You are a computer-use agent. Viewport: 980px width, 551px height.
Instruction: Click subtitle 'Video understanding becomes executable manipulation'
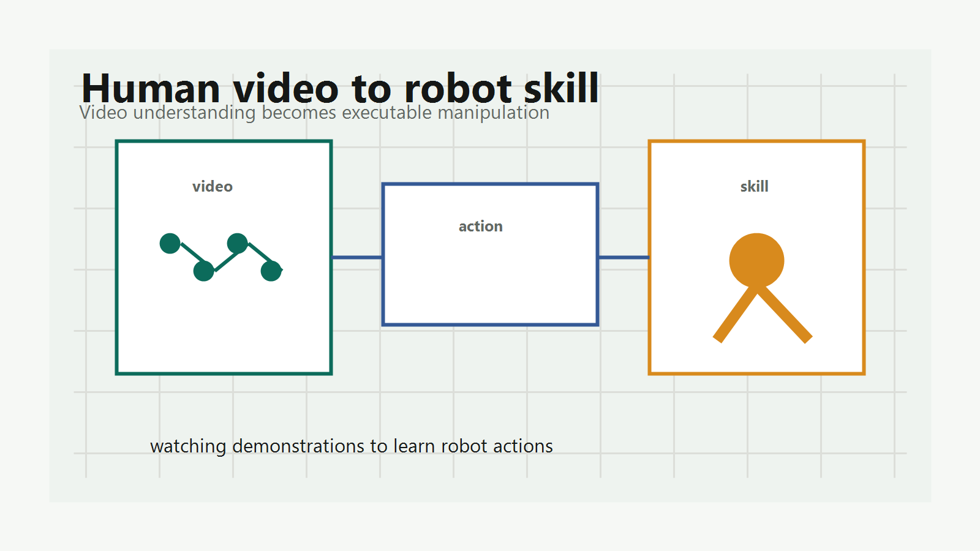pyautogui.click(x=314, y=113)
